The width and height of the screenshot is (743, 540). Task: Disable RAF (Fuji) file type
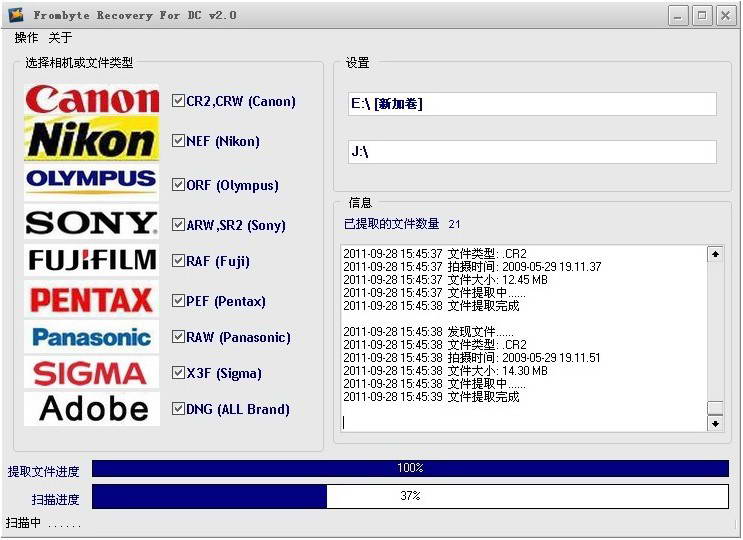tap(178, 261)
